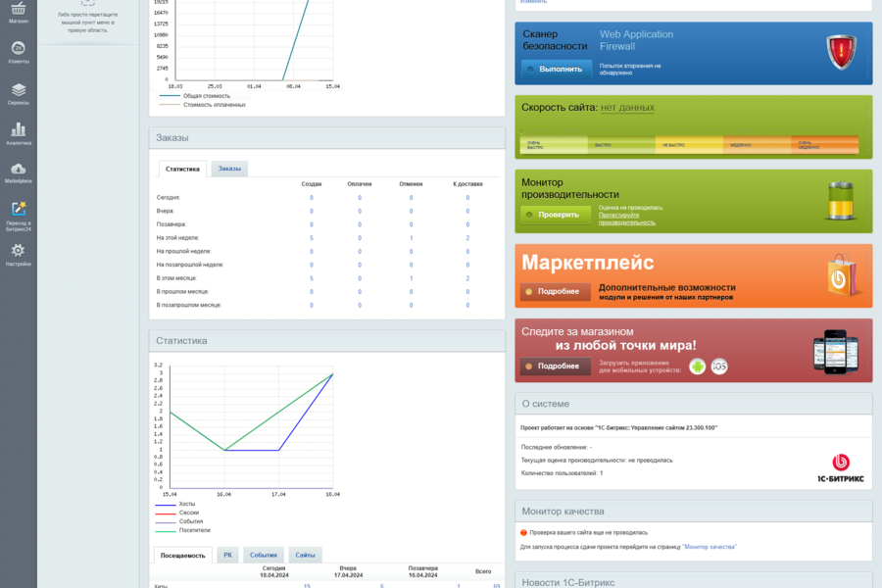Click Создан count for Сегодня row
This screenshot has height=588, width=882.
(312, 198)
